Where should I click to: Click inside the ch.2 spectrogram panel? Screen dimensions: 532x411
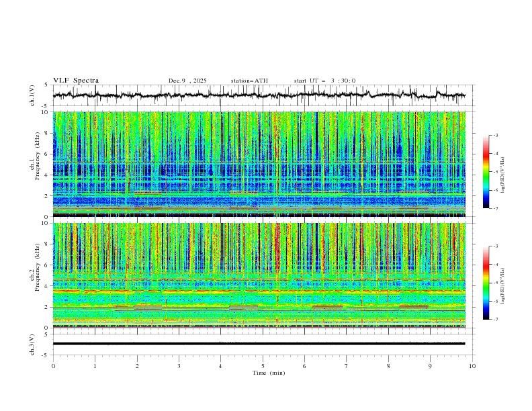click(259, 275)
